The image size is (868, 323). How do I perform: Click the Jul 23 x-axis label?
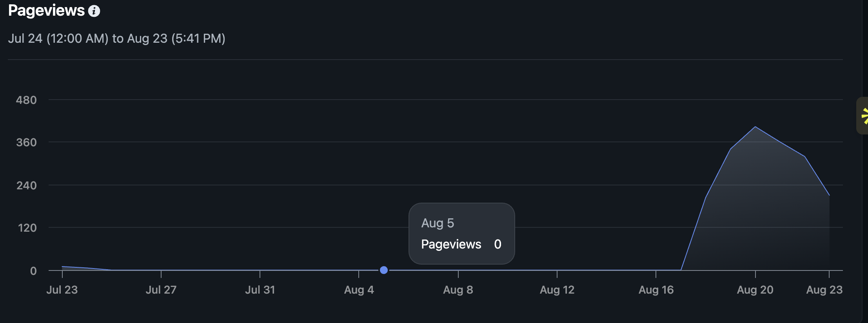(x=62, y=290)
